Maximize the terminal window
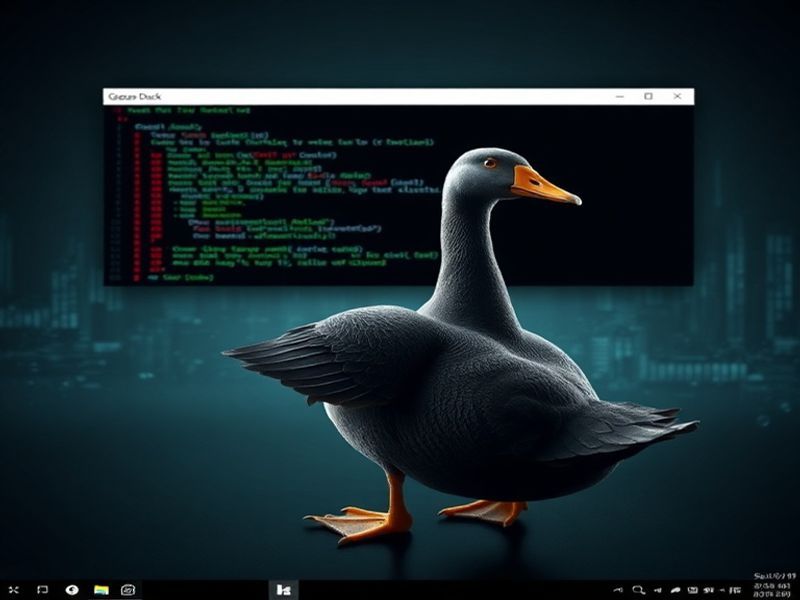Viewport: 800px width, 600px height. coord(648,96)
